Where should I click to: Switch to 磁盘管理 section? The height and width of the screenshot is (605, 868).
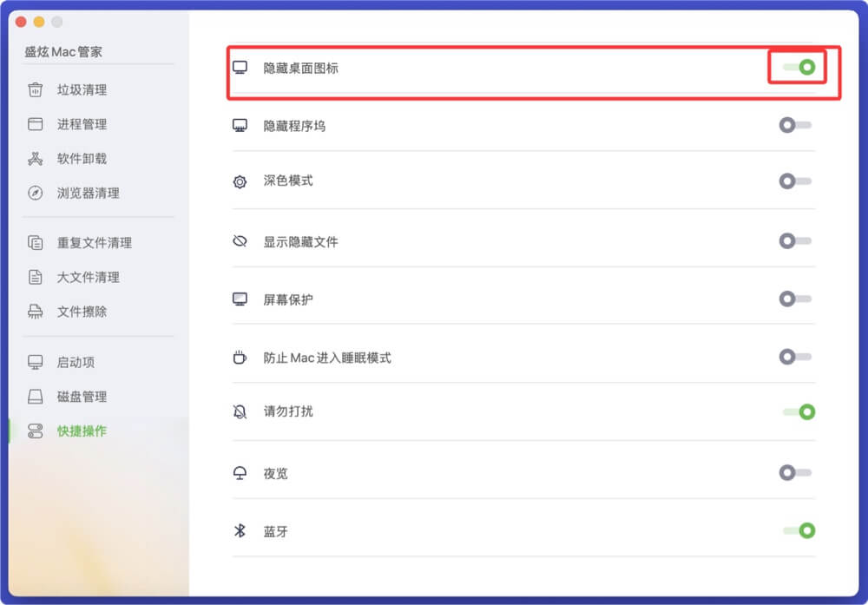pos(87,397)
